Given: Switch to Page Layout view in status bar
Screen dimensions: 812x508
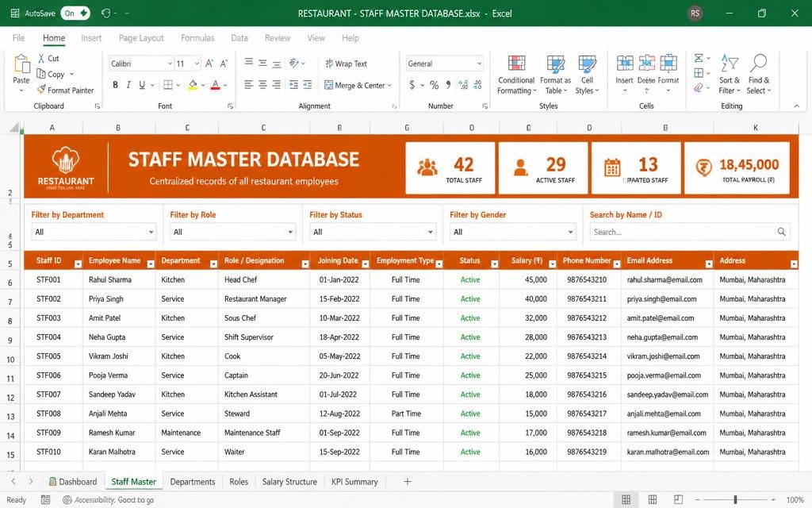Looking at the screenshot, I should point(653,500).
